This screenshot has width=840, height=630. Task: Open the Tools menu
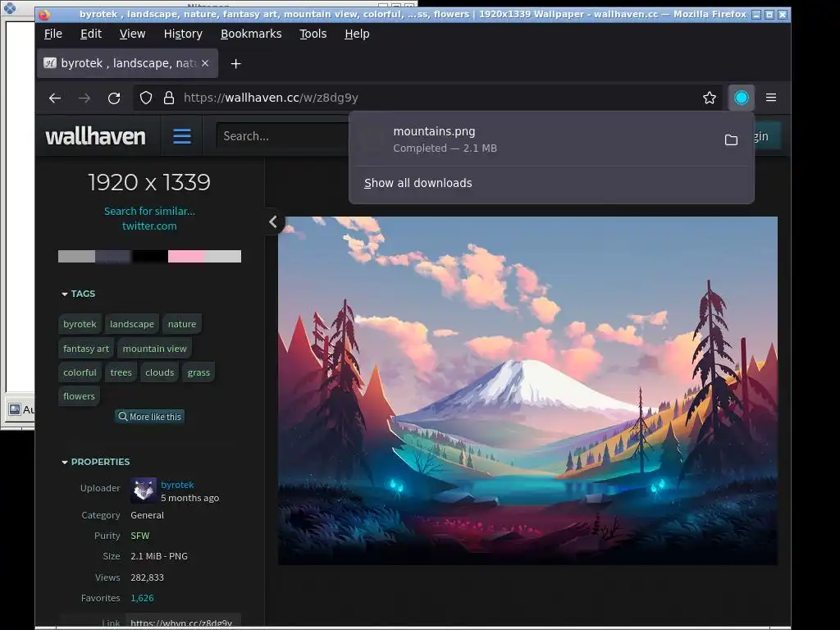(x=313, y=34)
